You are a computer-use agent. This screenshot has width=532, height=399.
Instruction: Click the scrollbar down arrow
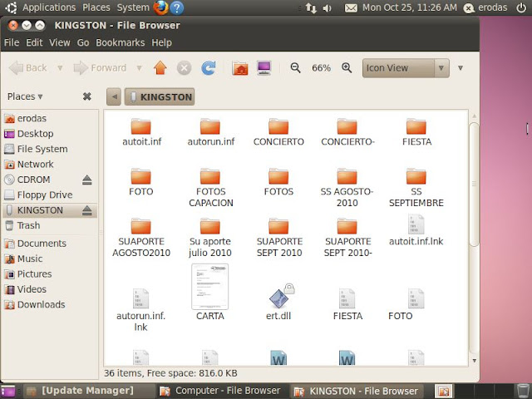pos(474,361)
